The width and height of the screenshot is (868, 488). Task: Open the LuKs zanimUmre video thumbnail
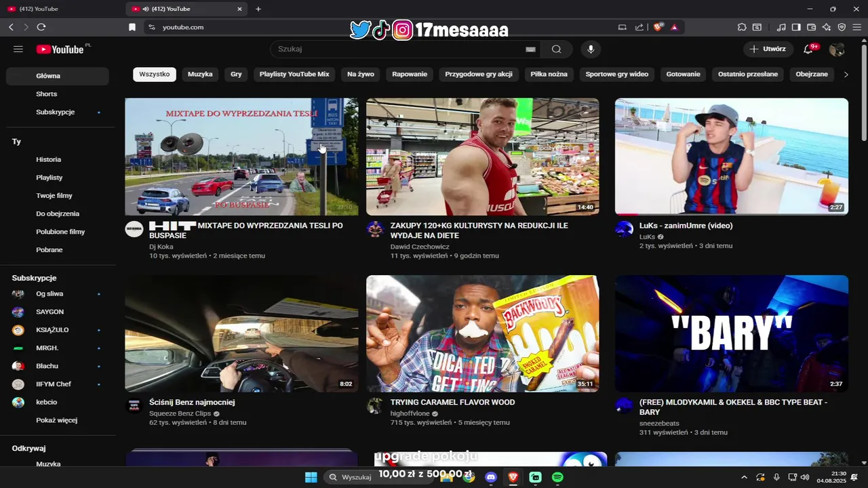(x=732, y=157)
